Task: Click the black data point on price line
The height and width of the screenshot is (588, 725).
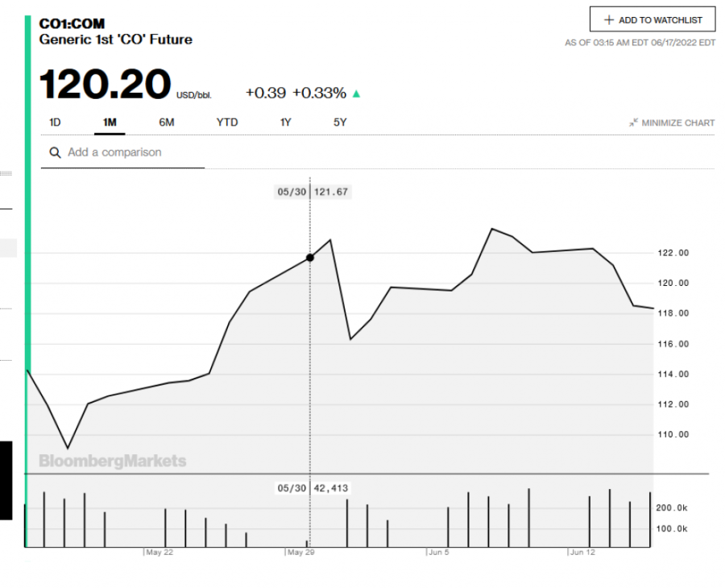Action: [x=310, y=258]
